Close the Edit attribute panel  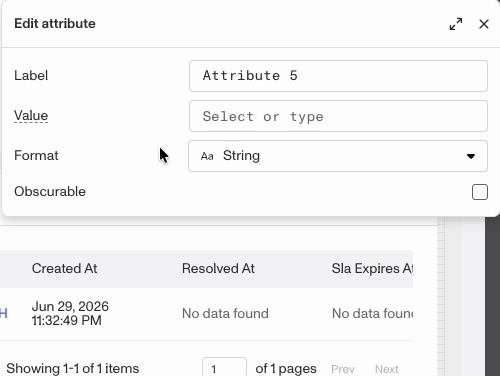coord(484,24)
